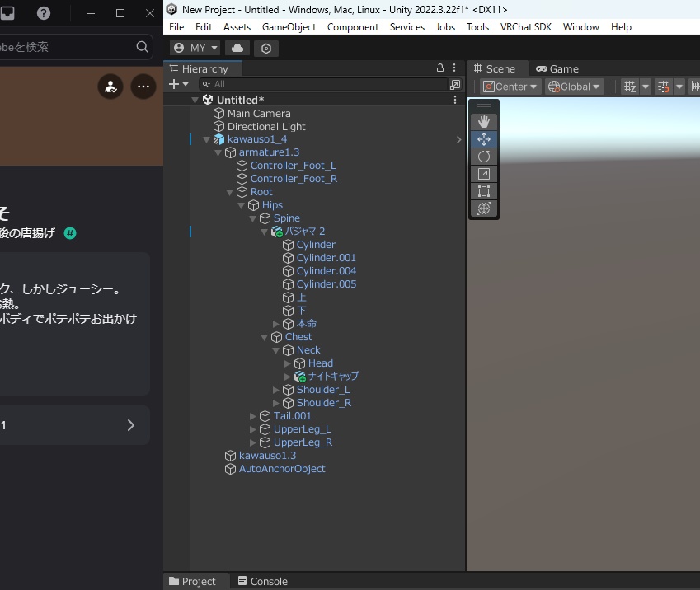Viewport: 700px width, 590px height.
Task: Open grid visibility options dropdown
Action: (x=646, y=87)
